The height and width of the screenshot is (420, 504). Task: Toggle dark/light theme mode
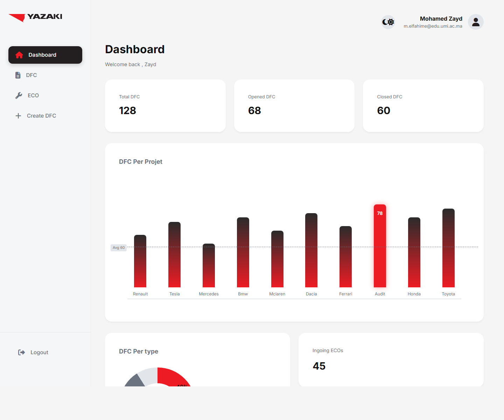click(388, 22)
